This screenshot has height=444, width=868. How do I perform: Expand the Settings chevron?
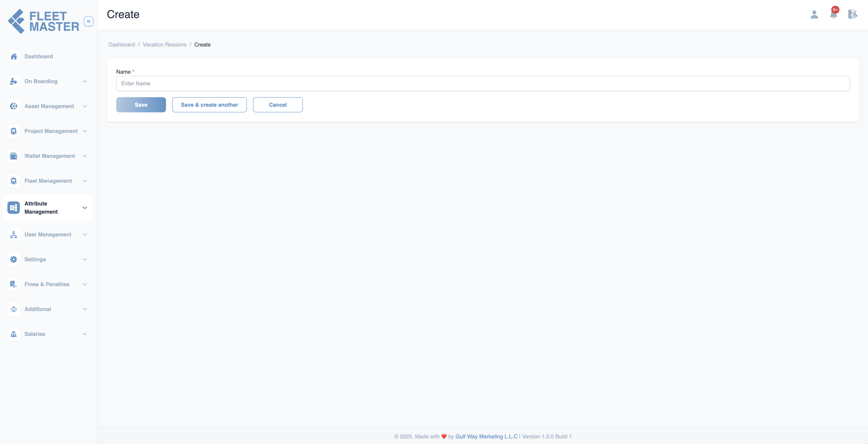tap(85, 260)
